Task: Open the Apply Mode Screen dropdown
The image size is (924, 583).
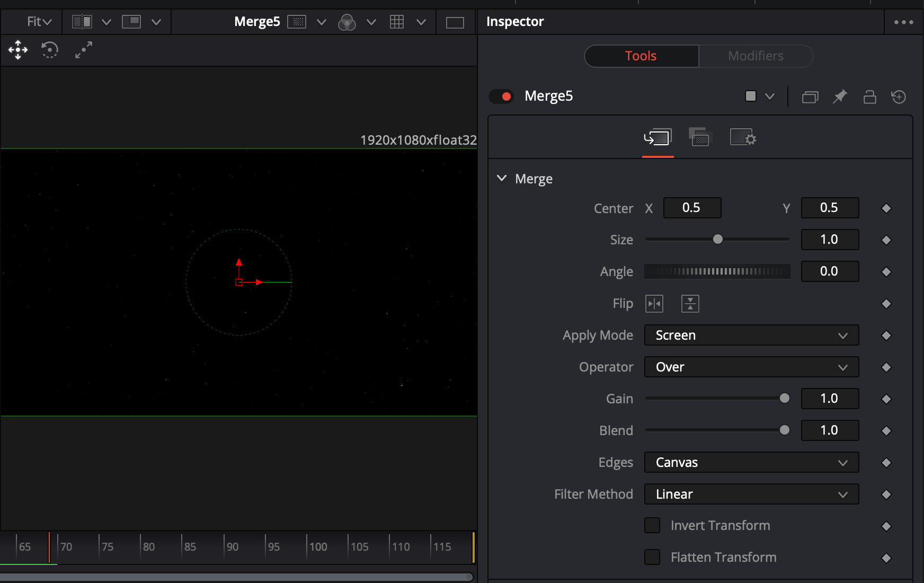Action: point(751,335)
